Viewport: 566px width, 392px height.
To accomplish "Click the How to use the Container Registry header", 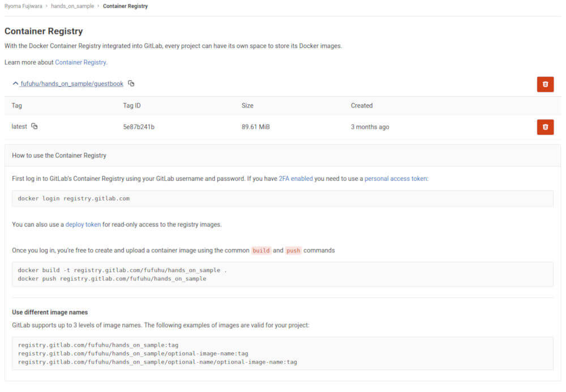I will pos(59,156).
